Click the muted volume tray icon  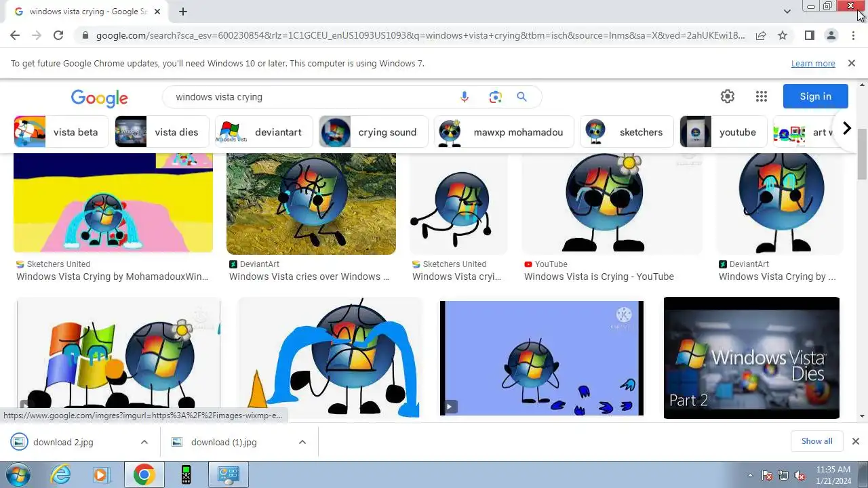point(800,475)
